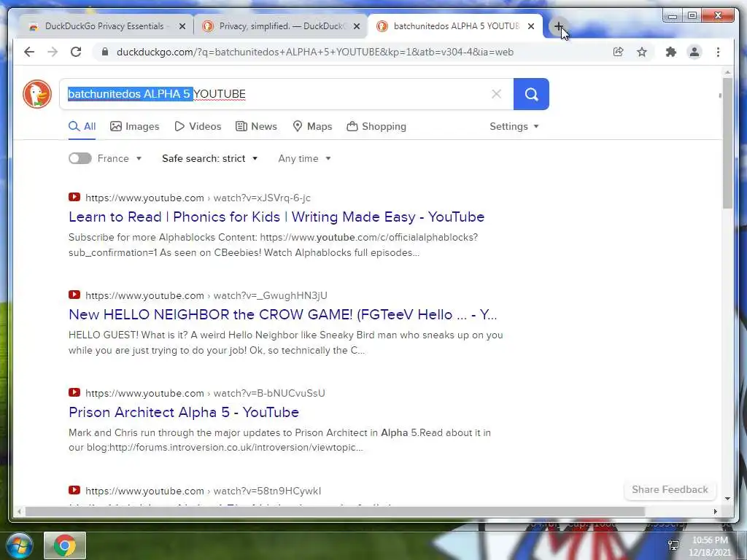The width and height of the screenshot is (747, 560).
Task: Reload the current page
Action: (x=76, y=52)
